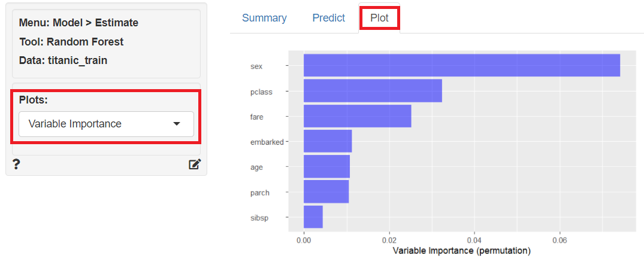The width and height of the screenshot is (644, 265).
Task: Click the "Plots:" field label
Action: pyautogui.click(x=35, y=99)
